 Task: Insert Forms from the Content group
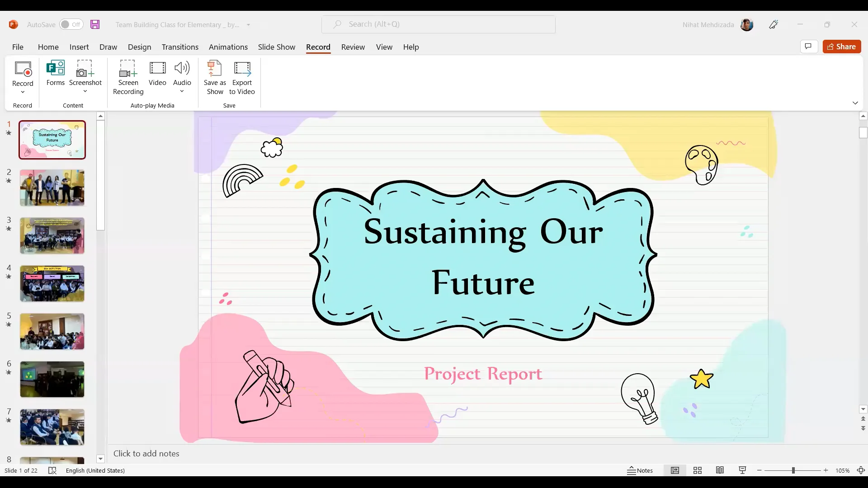pyautogui.click(x=56, y=73)
